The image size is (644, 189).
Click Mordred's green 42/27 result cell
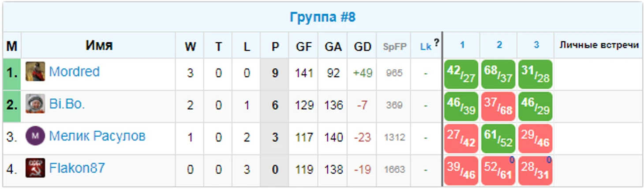point(461,74)
